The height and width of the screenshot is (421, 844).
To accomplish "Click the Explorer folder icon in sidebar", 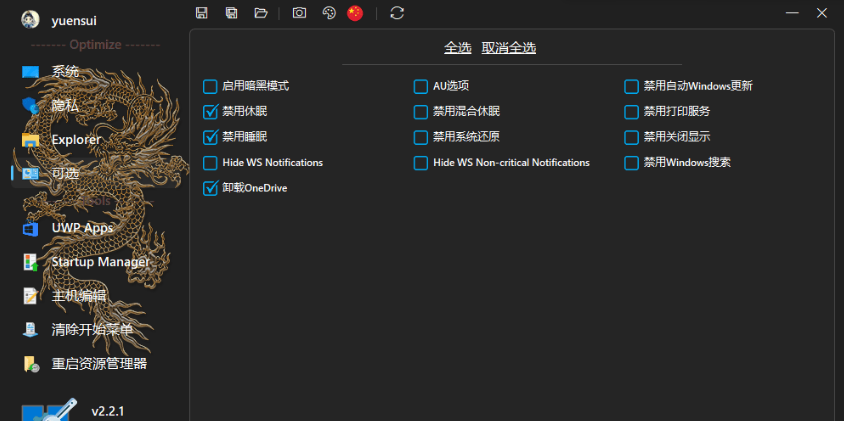I will (30, 139).
